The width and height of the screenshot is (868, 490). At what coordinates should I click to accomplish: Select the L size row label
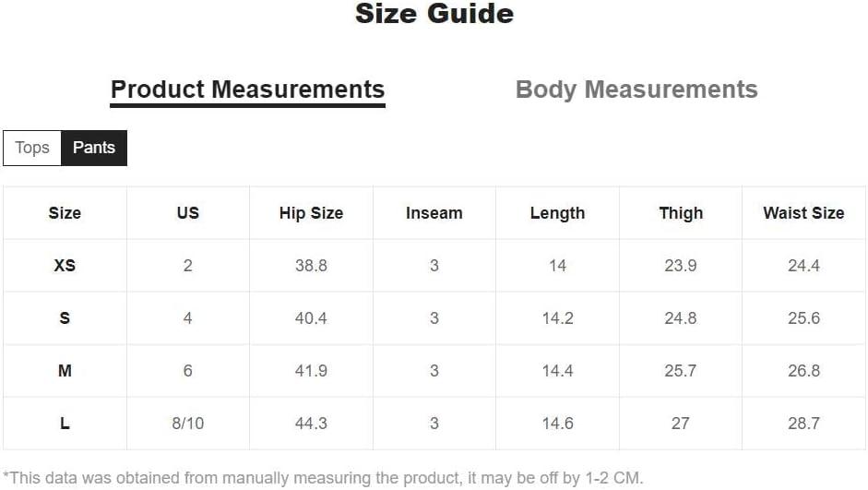tap(65, 424)
